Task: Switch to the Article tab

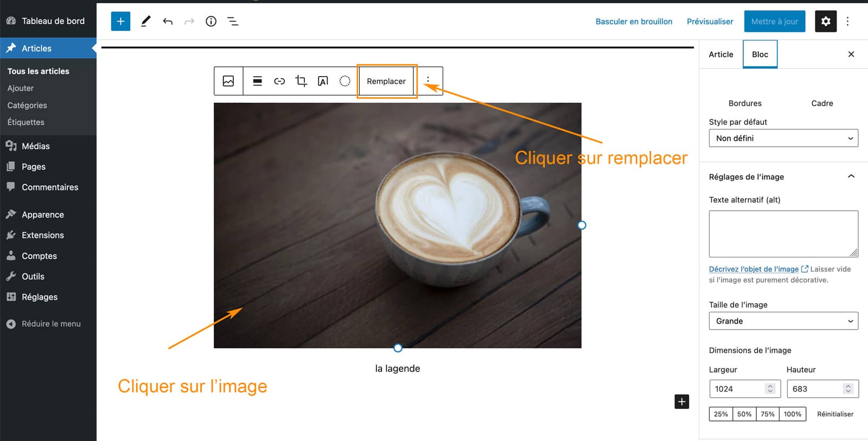Action: coord(720,54)
